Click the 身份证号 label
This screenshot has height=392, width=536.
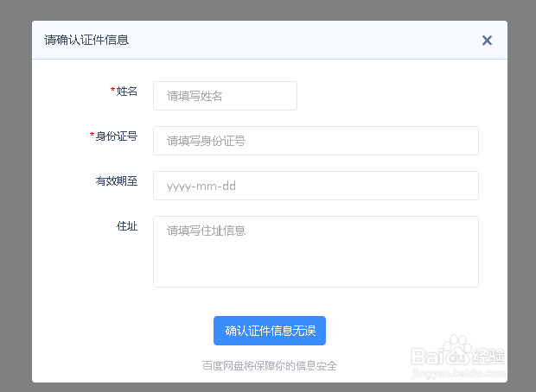pos(116,136)
